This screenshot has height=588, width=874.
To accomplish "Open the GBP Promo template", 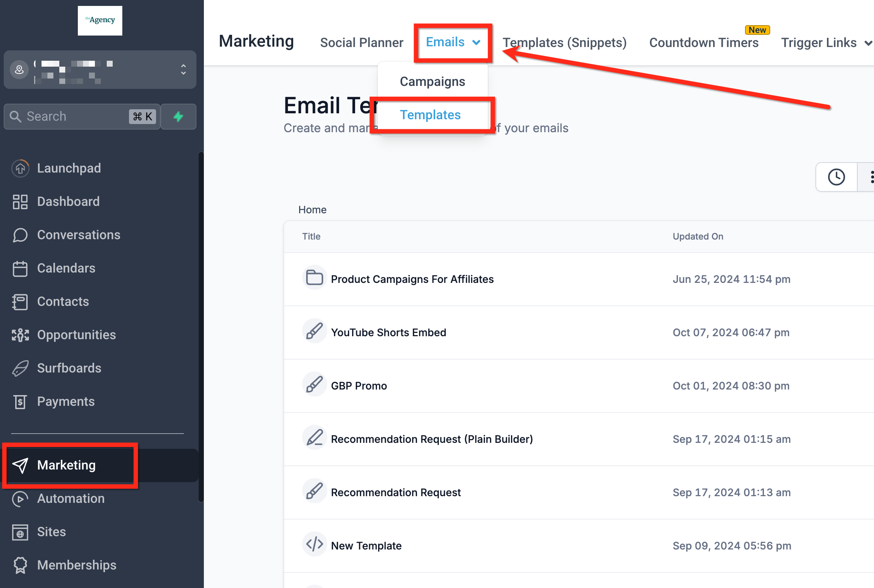I will click(x=358, y=385).
